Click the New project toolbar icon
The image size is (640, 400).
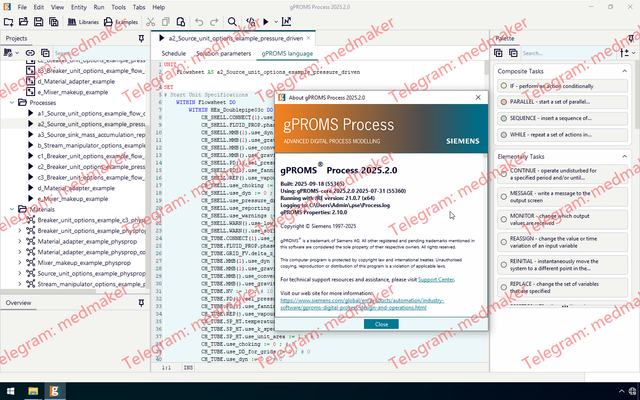point(8,22)
